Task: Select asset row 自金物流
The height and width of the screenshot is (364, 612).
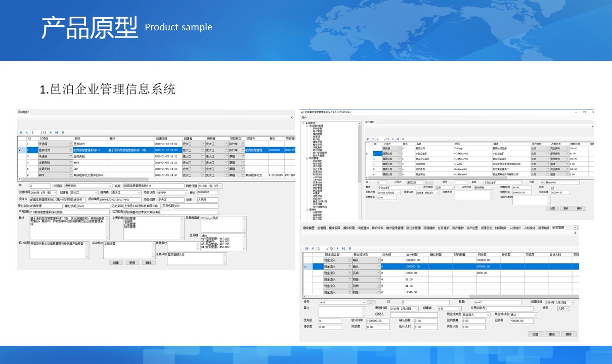Action: pos(479,164)
